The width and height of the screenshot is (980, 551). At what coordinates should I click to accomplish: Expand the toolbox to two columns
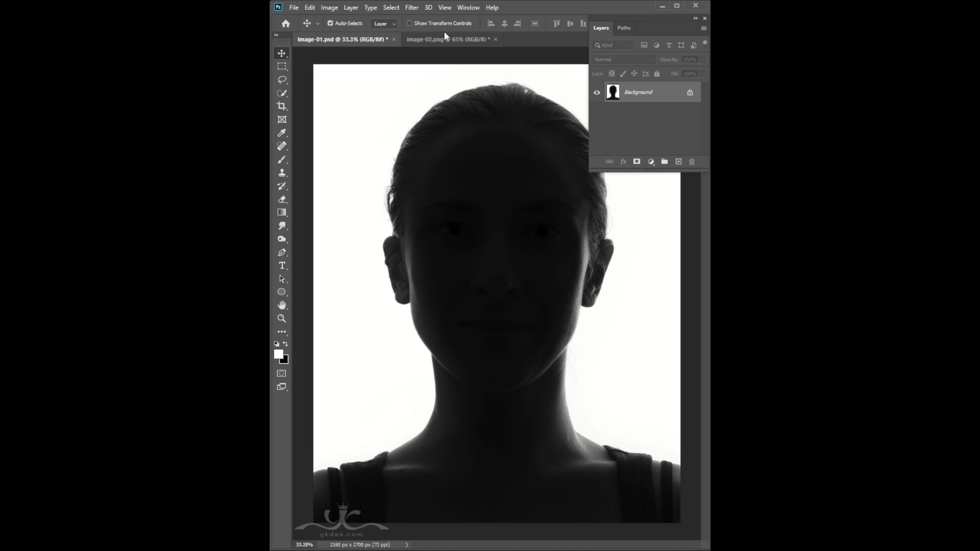[276, 35]
